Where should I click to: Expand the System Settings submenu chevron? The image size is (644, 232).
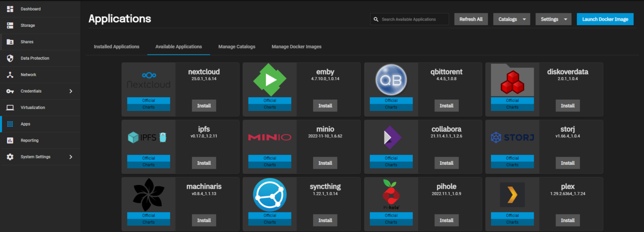point(71,157)
